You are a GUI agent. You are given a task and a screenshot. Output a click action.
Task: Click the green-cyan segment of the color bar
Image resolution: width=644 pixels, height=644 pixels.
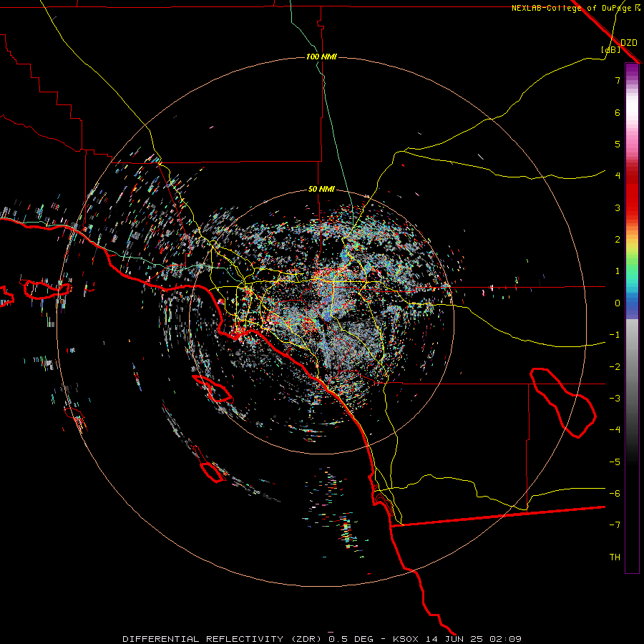pyautogui.click(x=632, y=273)
